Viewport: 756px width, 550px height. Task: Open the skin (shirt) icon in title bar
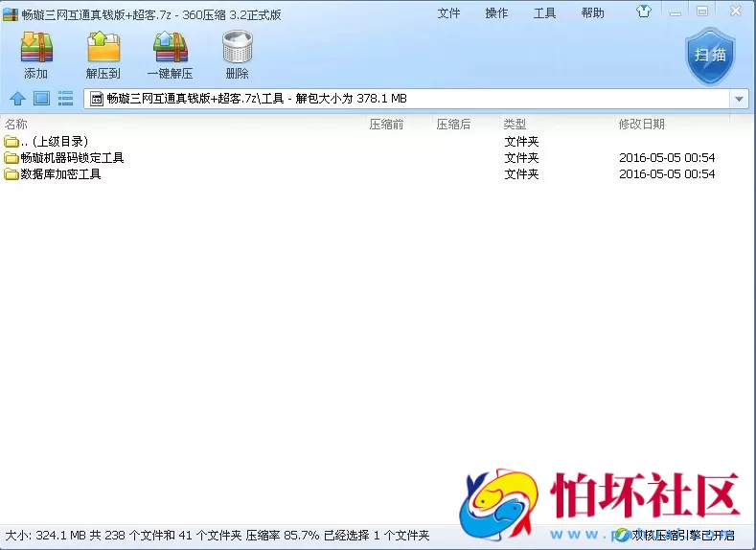tap(644, 11)
